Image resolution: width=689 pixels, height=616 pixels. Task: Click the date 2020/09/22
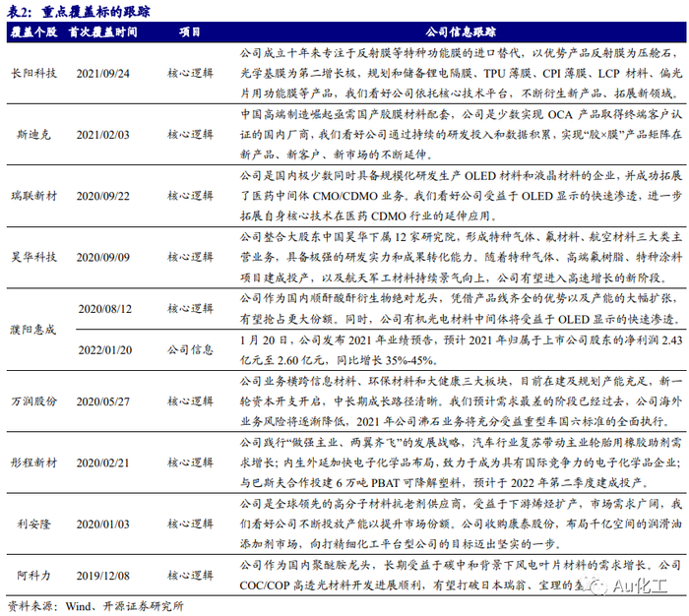click(x=102, y=196)
